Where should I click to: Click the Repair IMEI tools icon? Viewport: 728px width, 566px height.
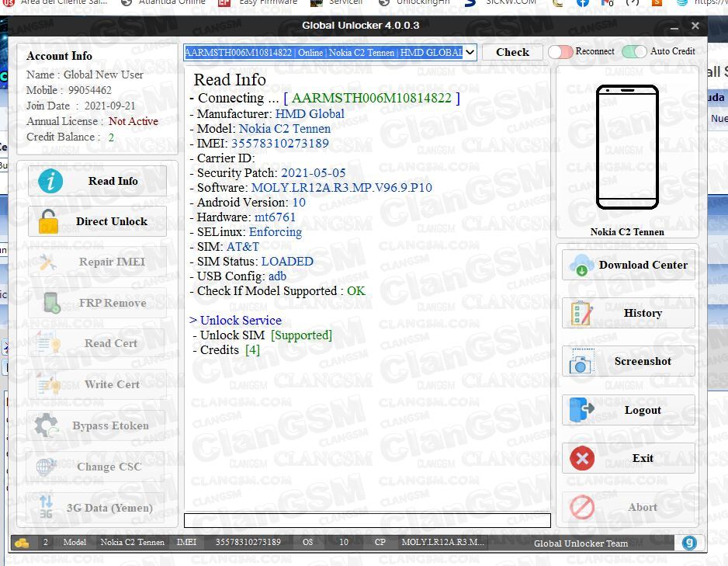tap(47, 262)
